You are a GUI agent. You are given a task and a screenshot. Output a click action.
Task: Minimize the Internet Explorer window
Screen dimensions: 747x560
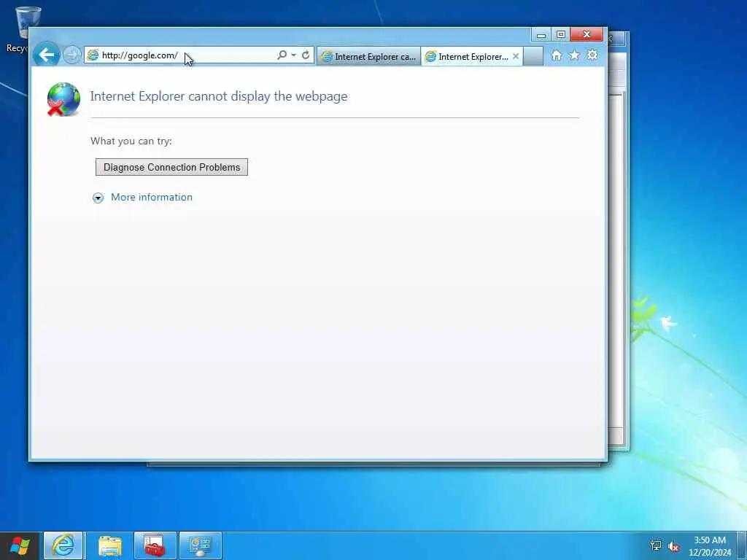click(541, 35)
